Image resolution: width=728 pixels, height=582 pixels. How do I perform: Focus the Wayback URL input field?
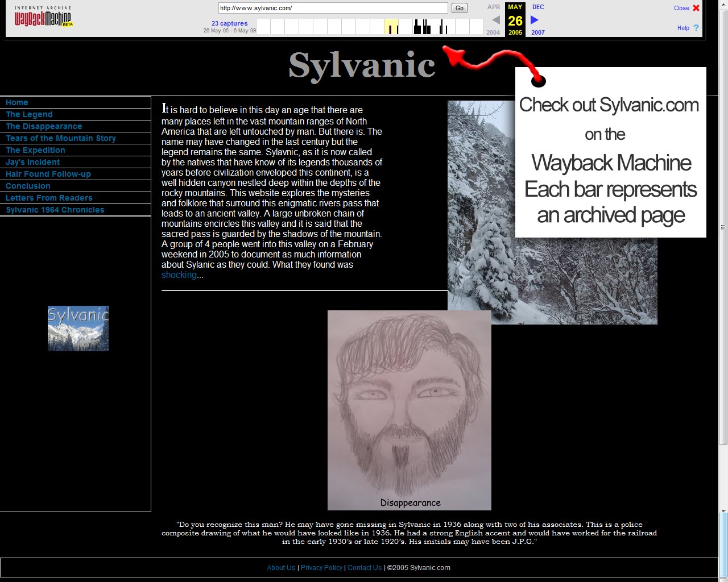point(333,8)
